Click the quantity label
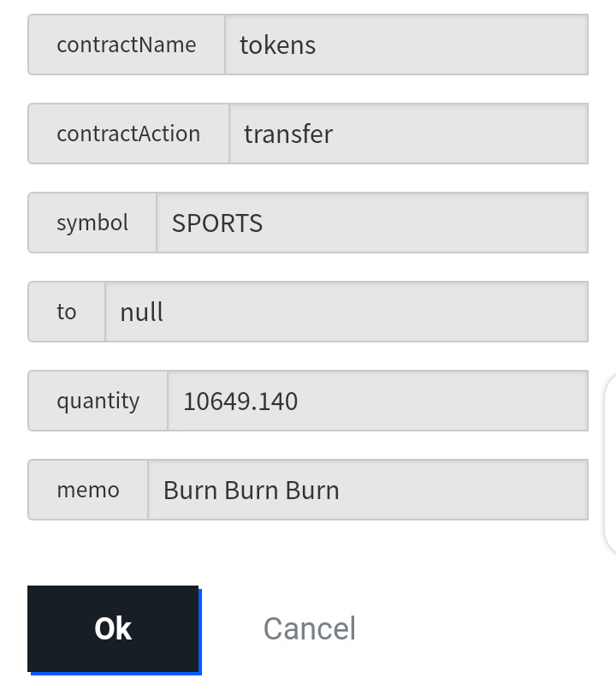616x684 pixels. coord(98,401)
